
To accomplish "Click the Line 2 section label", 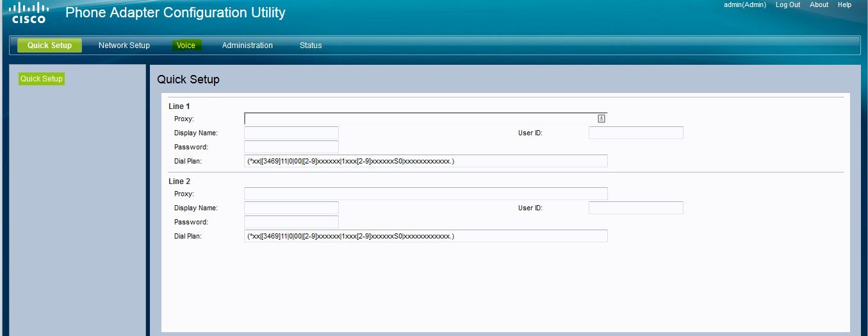I will (179, 181).
